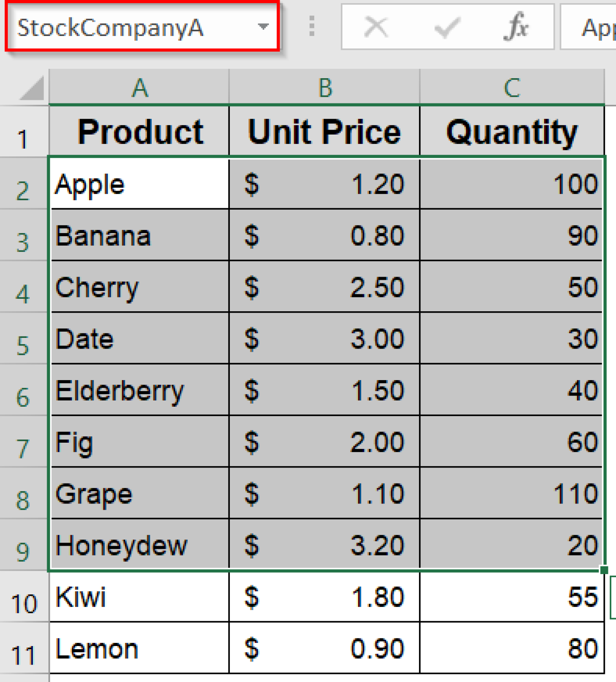Viewport: 616px width, 682px height.
Task: Click the Enter checkmark formula bar icon
Action: [447, 28]
